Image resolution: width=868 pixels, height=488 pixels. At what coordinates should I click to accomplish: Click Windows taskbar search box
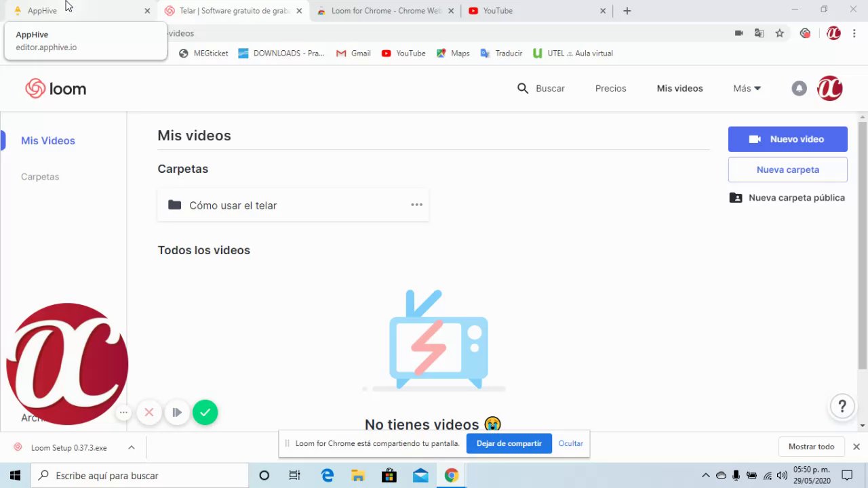pos(140,475)
